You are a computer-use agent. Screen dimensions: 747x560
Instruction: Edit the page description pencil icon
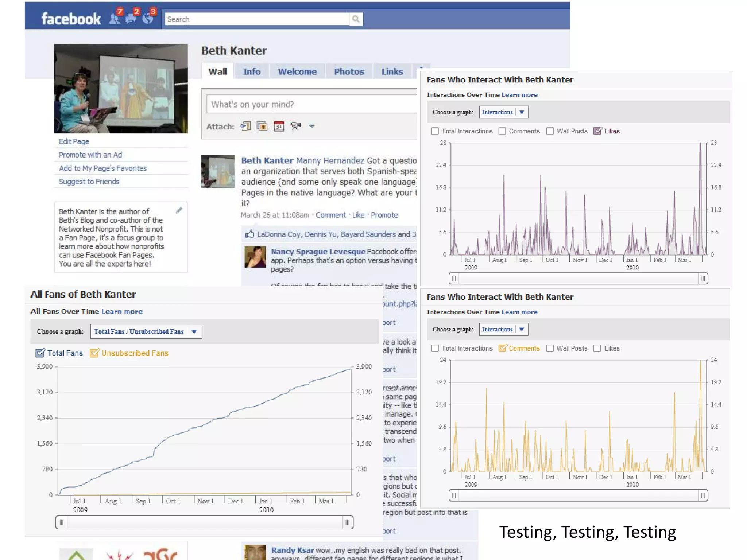[x=179, y=210]
